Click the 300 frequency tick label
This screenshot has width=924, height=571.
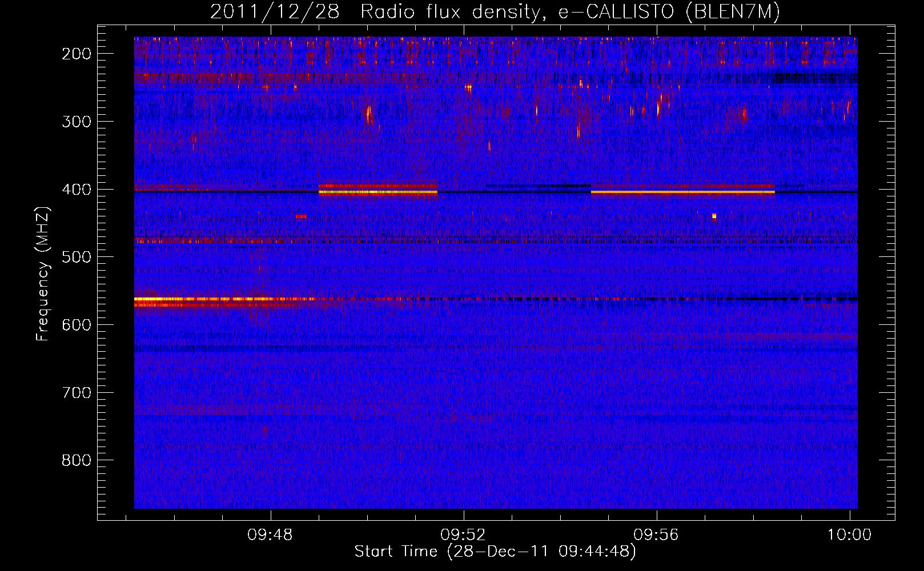tap(77, 122)
